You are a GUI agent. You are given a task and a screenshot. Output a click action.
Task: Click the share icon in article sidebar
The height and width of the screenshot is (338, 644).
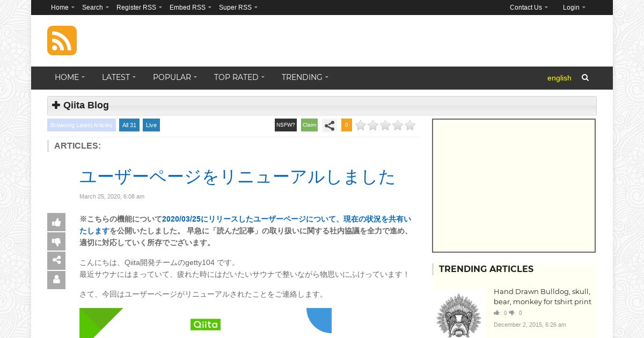(x=56, y=261)
